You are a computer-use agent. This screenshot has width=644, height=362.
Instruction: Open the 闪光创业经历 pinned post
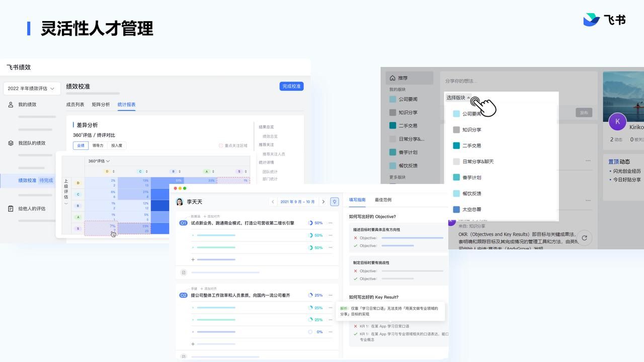pyautogui.click(x=627, y=171)
